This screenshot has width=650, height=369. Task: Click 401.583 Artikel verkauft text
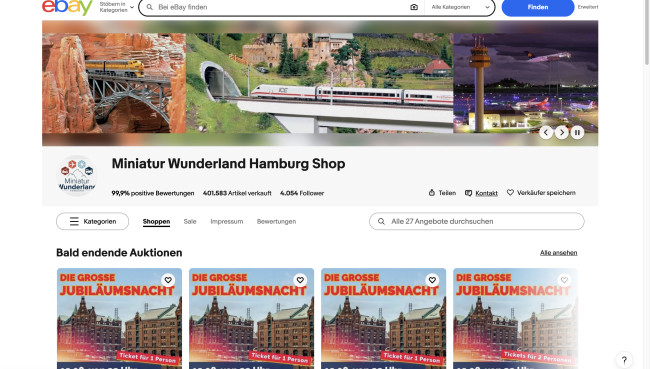[x=237, y=193]
